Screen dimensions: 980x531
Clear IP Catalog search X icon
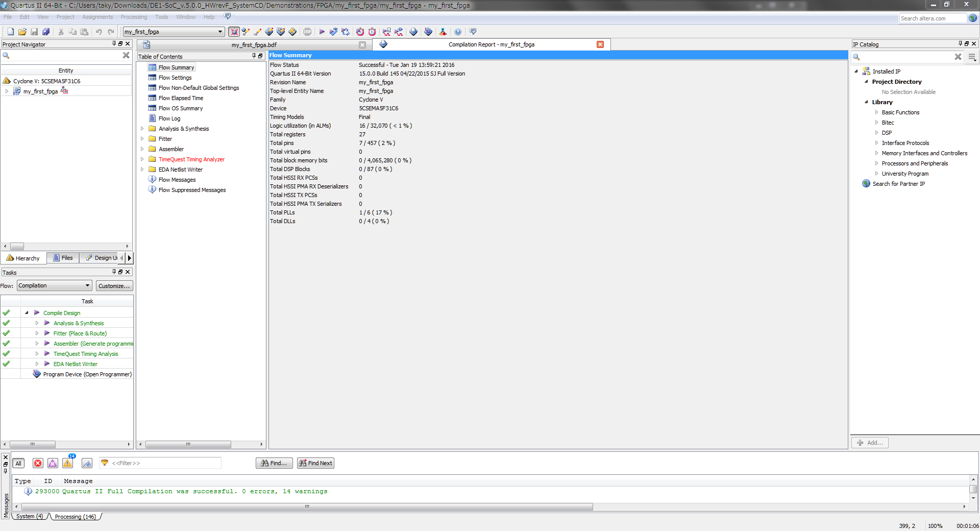958,57
